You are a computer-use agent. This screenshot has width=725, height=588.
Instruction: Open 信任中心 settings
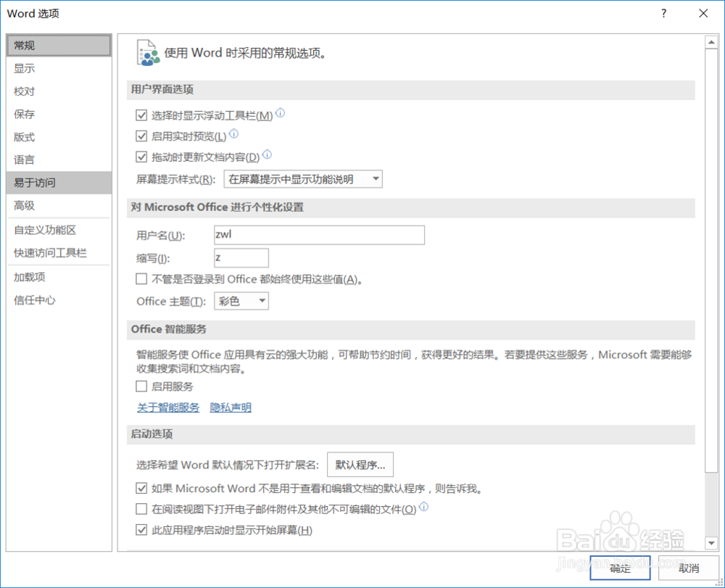pos(59,300)
